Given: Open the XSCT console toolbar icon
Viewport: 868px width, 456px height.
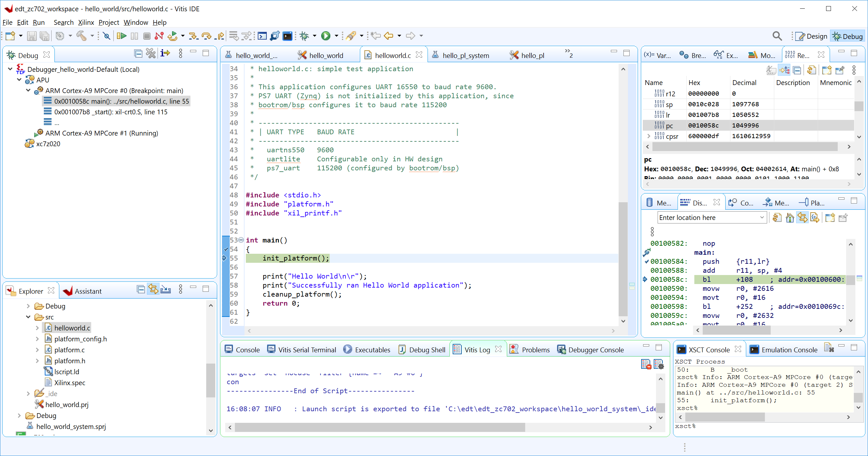Looking at the screenshot, I should pyautogui.click(x=287, y=36).
